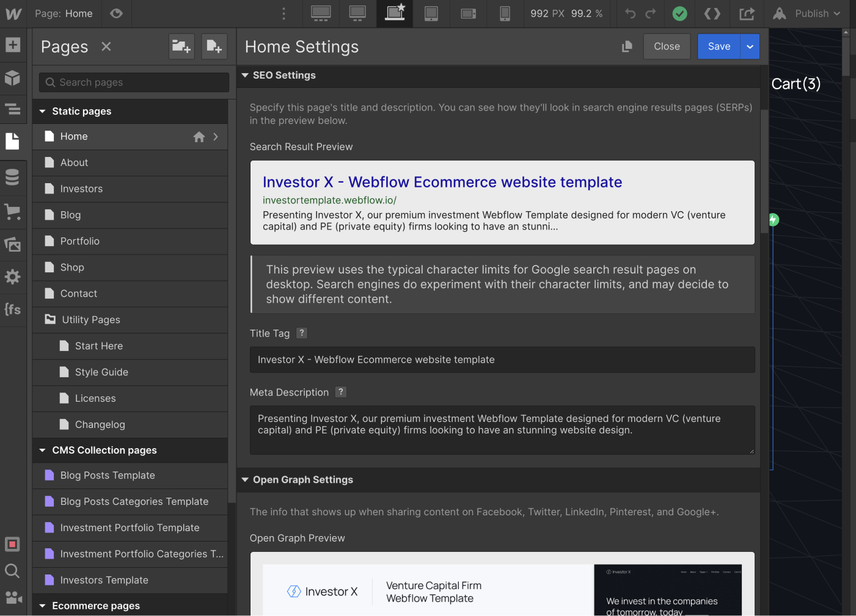Click the green autosave status checkmark
The height and width of the screenshot is (616, 856).
[x=679, y=13]
